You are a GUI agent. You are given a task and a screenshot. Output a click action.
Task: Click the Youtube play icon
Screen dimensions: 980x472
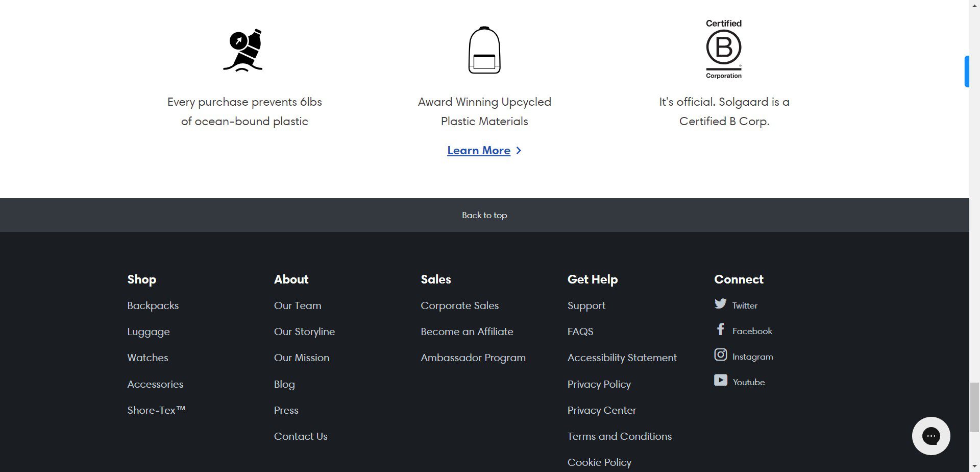pyautogui.click(x=720, y=380)
